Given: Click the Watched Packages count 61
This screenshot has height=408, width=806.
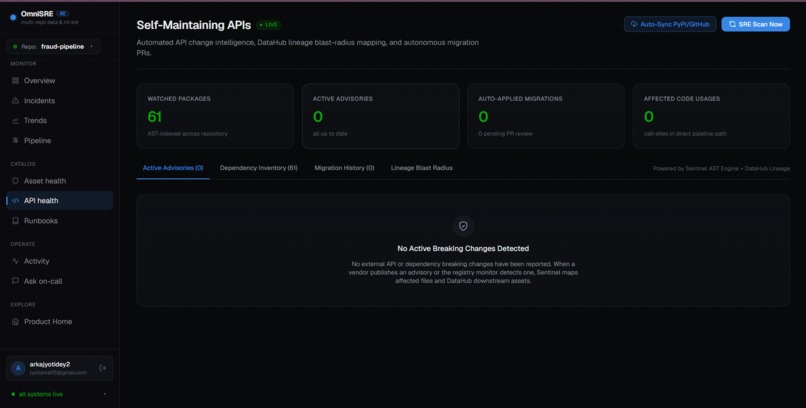Looking at the screenshot, I should (x=155, y=117).
